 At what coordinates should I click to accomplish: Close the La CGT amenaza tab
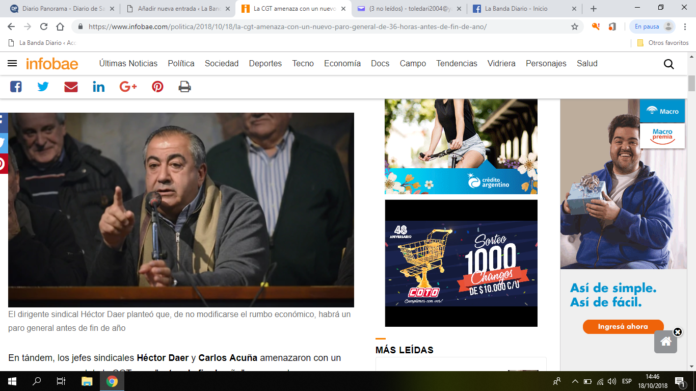pyautogui.click(x=343, y=8)
